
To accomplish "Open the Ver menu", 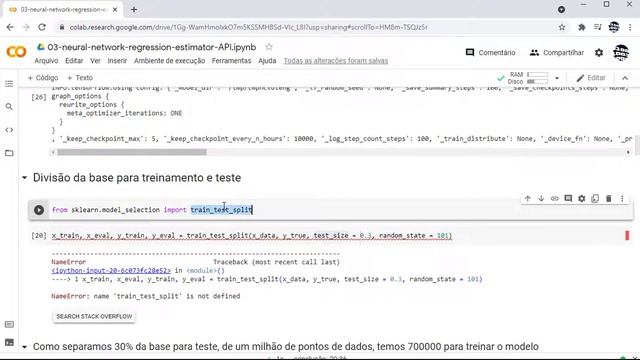I will 95,61.
